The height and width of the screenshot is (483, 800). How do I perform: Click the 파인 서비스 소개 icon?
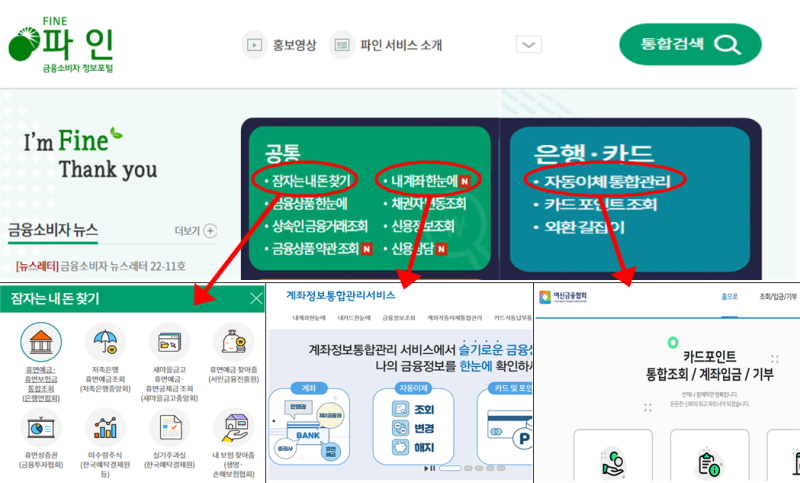click(341, 45)
